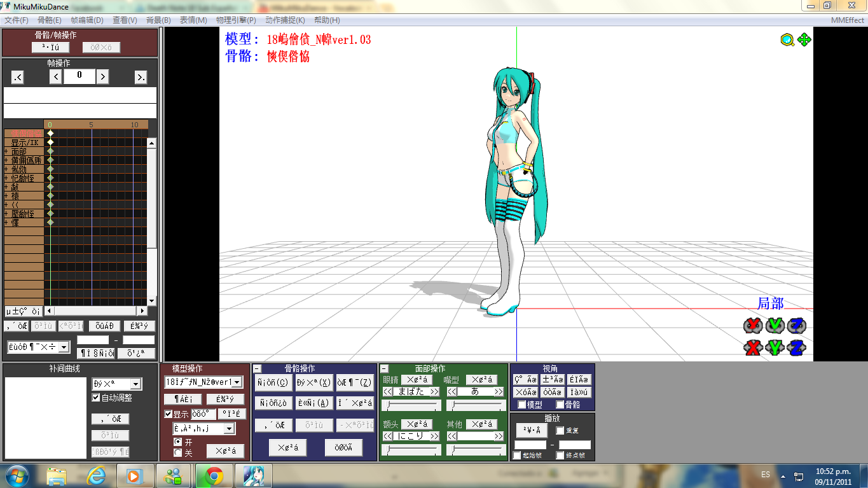Click the mouth morph slider under あ
The width and height of the screenshot is (868, 488).
(476, 406)
